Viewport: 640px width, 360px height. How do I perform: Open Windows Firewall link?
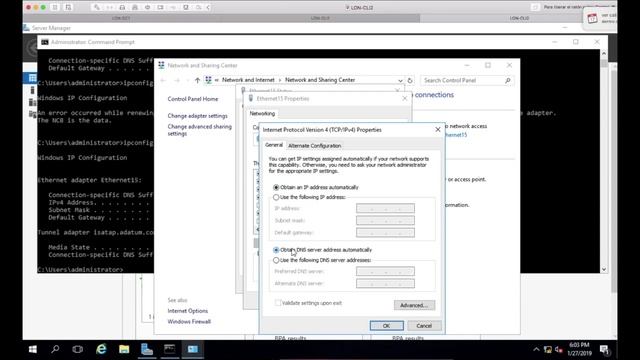(189, 322)
